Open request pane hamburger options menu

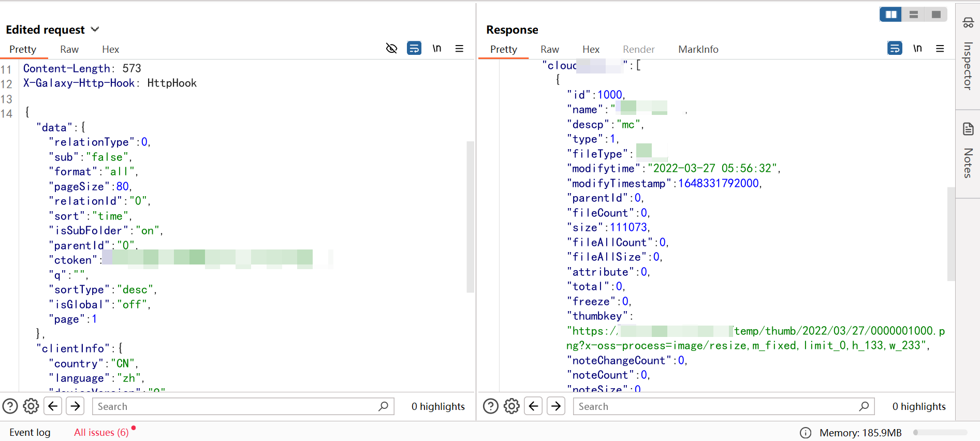(x=459, y=48)
